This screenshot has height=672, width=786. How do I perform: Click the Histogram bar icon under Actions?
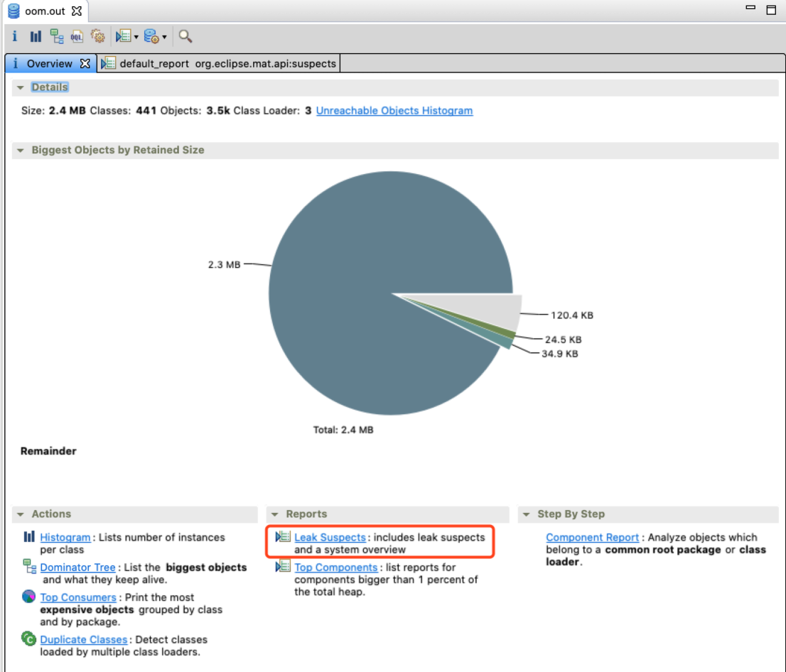29,537
